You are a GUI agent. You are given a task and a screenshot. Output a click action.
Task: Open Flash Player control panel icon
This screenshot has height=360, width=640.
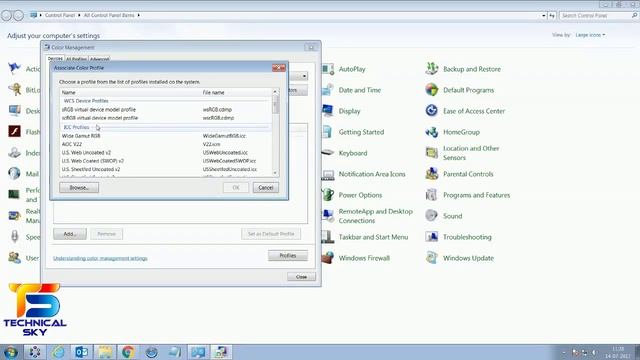pyautogui.click(x=15, y=132)
